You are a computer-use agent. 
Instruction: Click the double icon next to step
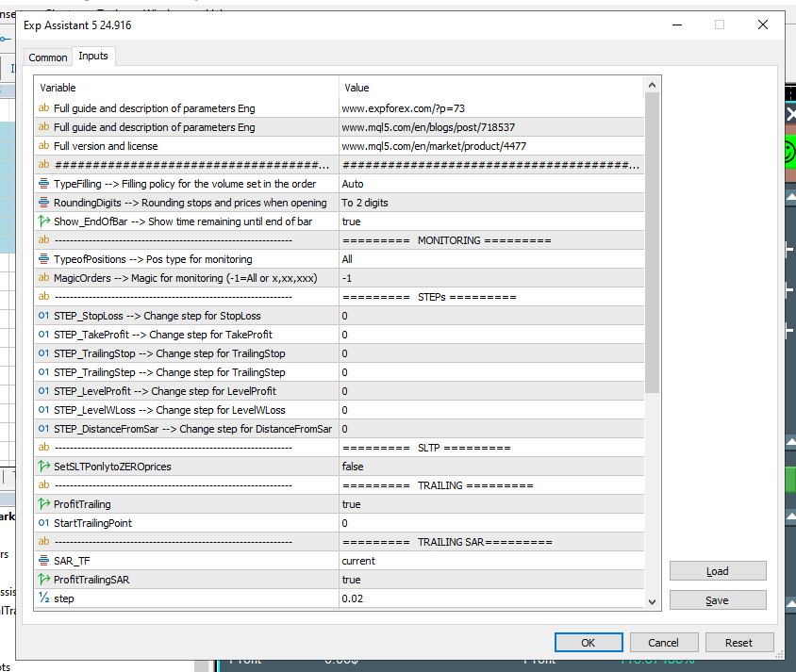tap(44, 598)
